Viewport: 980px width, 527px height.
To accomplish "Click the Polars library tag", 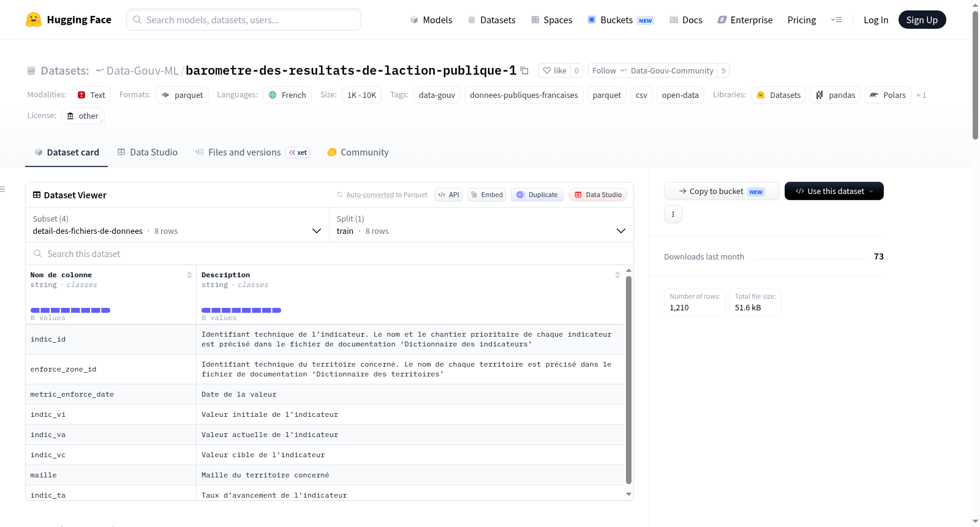I will [x=888, y=95].
